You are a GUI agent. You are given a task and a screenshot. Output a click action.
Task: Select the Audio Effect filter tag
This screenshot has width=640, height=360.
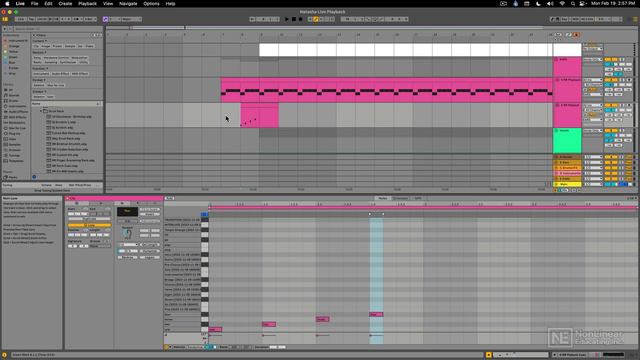tap(60, 74)
